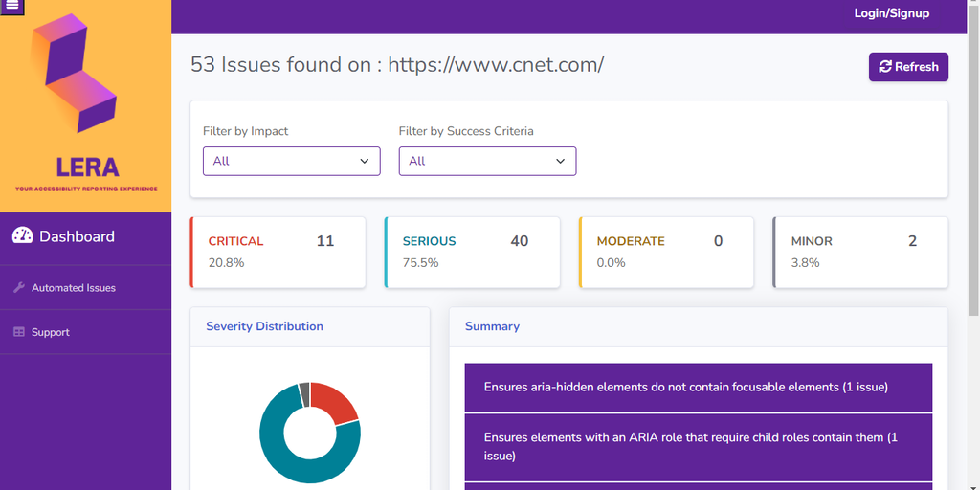This screenshot has width=980, height=490.
Task: Open the Filter by Success Criteria dropdown
Action: 487,161
